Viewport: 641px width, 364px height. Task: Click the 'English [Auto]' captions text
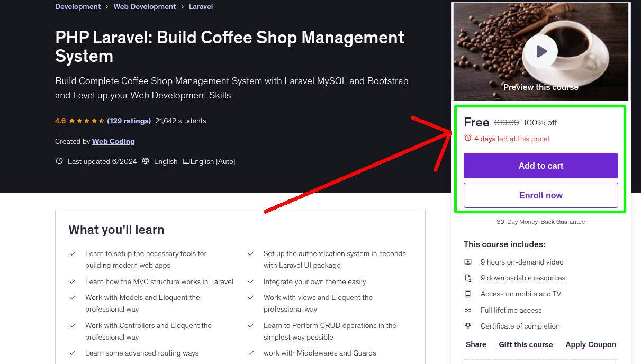(x=213, y=161)
